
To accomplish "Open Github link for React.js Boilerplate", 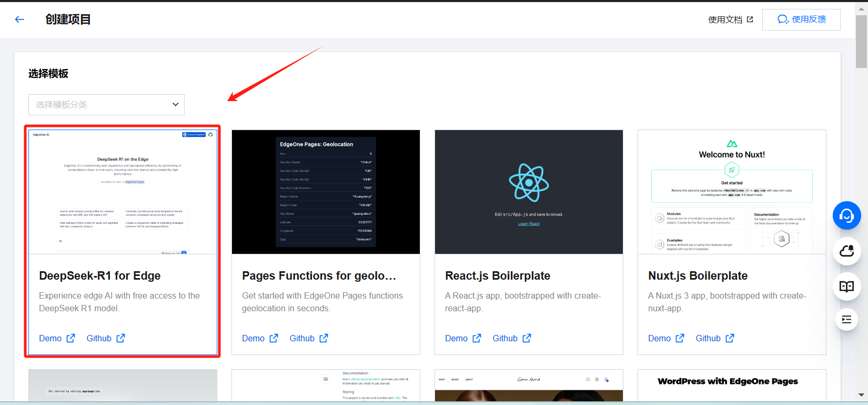I will [505, 338].
